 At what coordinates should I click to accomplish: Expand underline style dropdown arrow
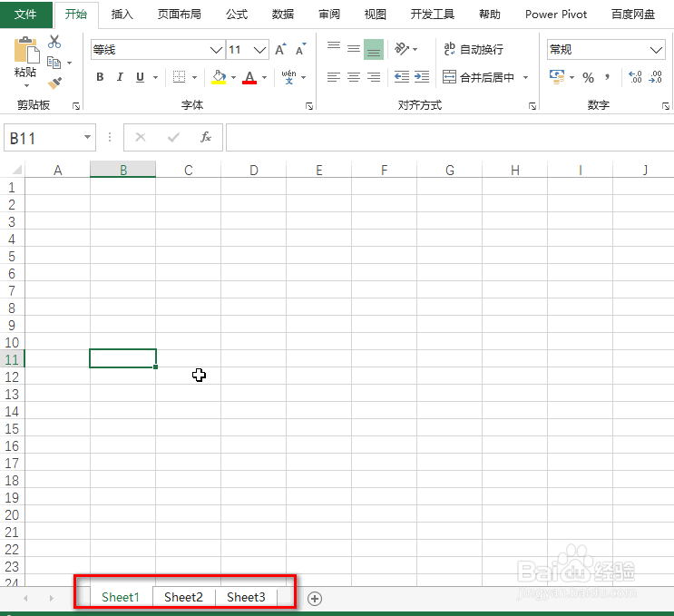(x=156, y=77)
